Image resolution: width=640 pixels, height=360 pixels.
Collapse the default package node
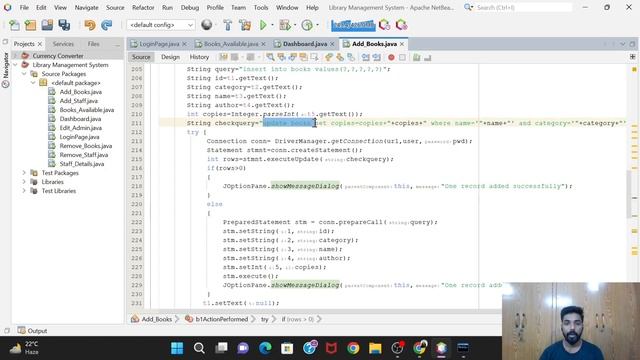tap(33, 83)
